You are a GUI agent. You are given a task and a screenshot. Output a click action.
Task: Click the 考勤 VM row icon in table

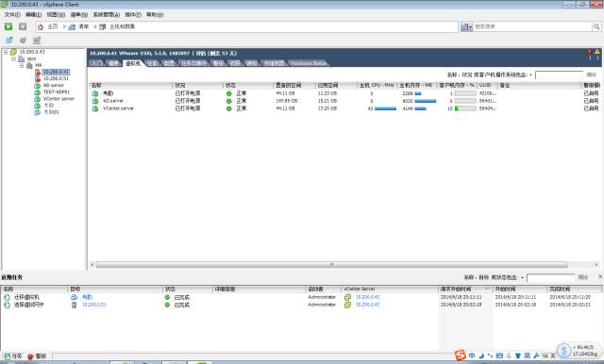pos(94,93)
